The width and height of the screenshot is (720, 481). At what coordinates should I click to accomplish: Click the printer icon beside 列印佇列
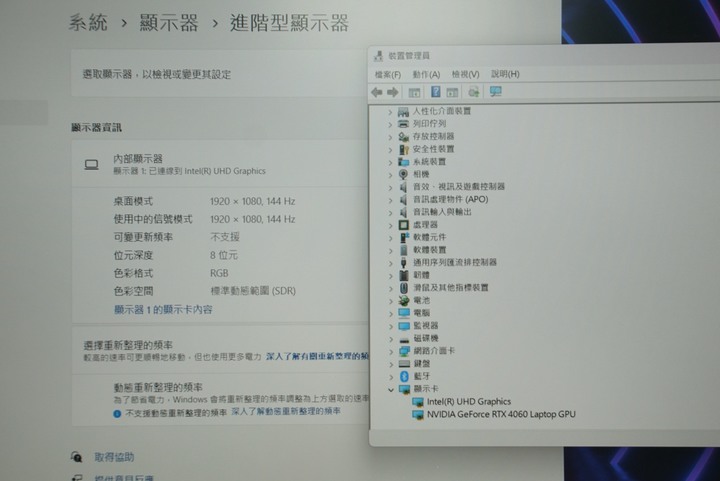coord(403,124)
